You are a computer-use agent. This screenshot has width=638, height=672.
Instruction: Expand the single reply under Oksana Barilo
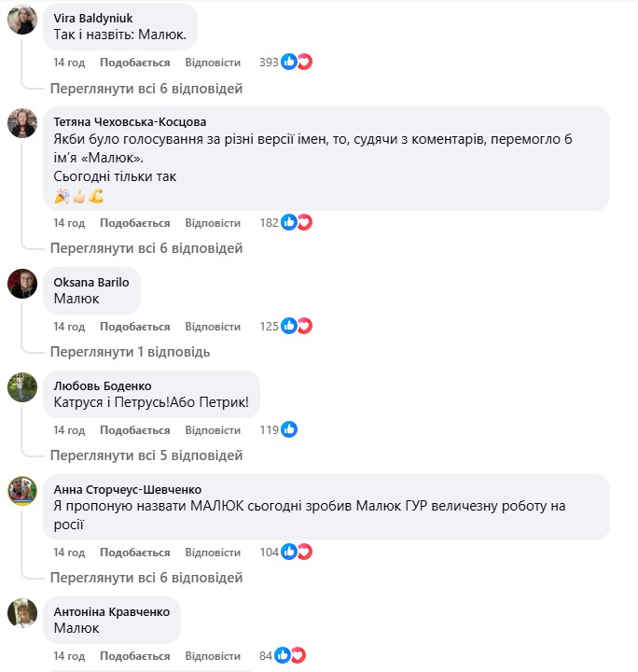pos(130,352)
